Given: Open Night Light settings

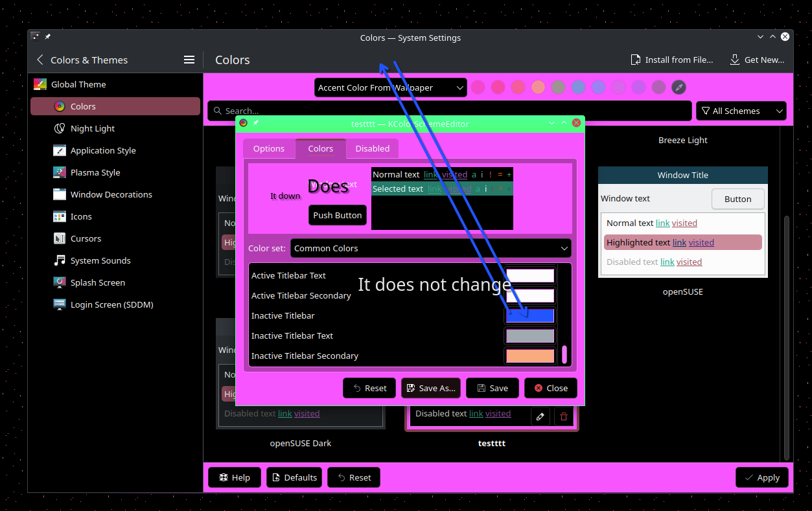Looking at the screenshot, I should (x=115, y=128).
